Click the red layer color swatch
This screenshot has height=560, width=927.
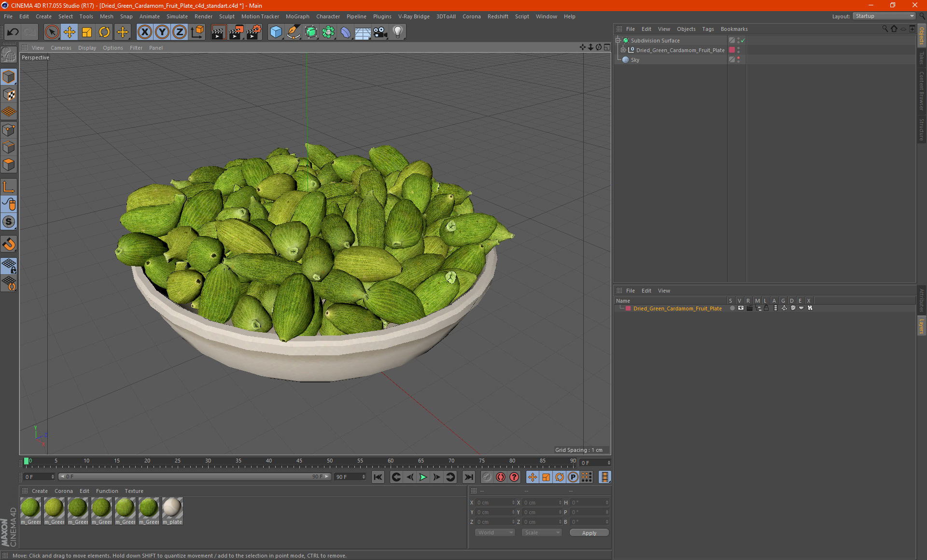click(x=628, y=308)
